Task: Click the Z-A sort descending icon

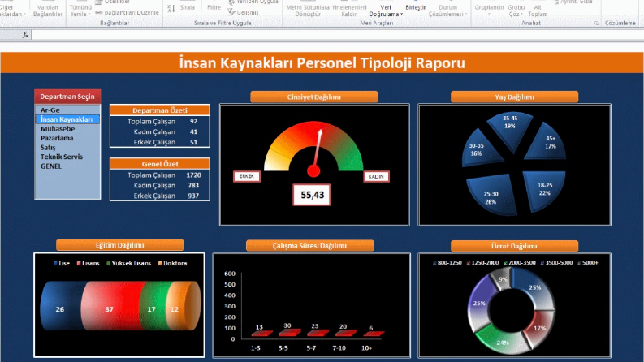Action: (x=171, y=8)
